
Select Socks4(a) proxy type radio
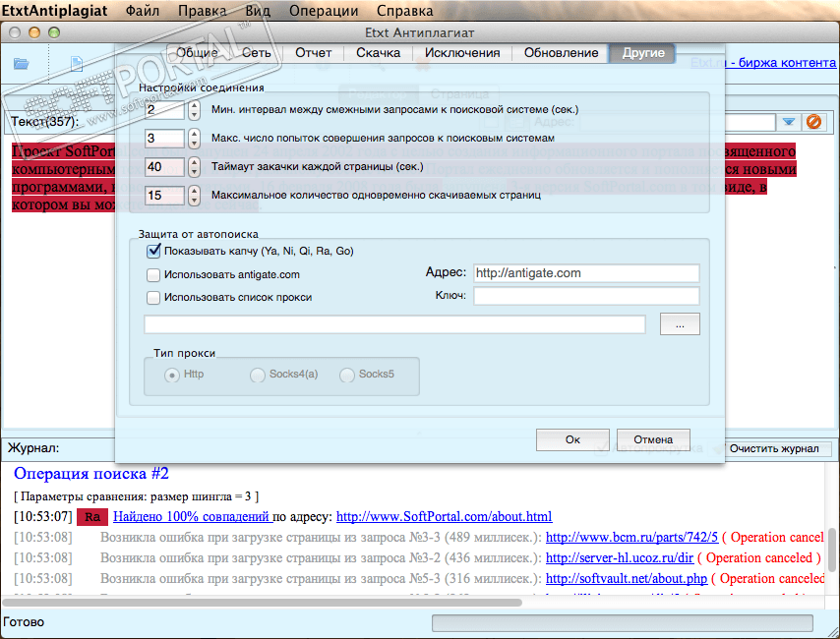258,375
